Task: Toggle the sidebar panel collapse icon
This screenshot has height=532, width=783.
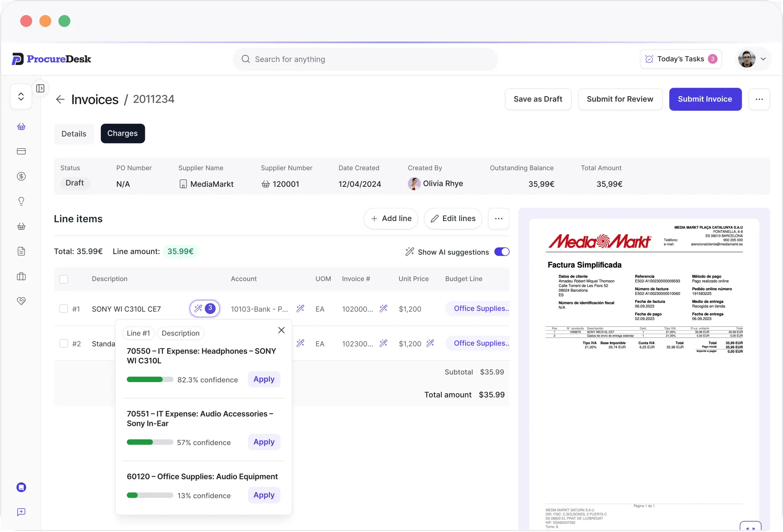Action: (x=40, y=88)
